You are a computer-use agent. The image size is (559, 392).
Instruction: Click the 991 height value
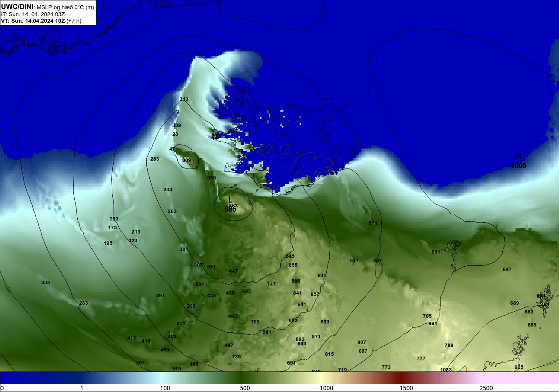point(433,323)
